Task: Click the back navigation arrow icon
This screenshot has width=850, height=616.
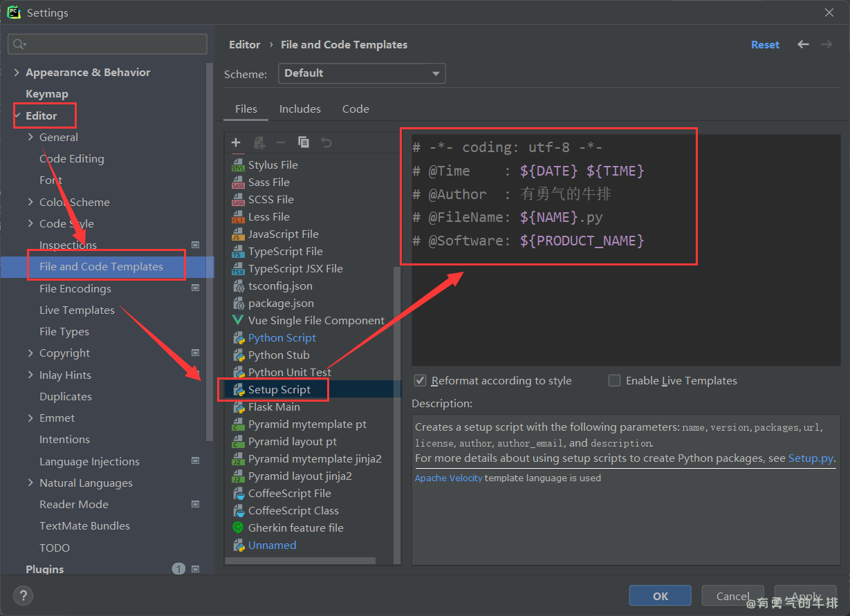Action: click(803, 44)
